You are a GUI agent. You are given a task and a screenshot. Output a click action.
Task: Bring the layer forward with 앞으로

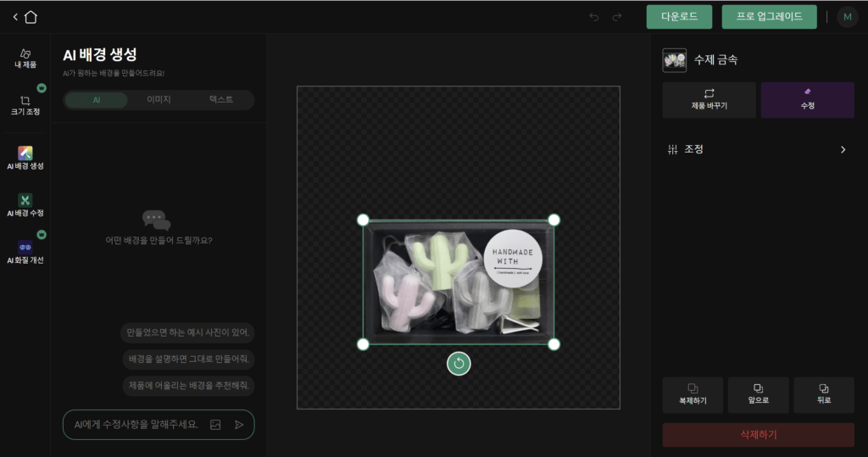click(x=759, y=395)
